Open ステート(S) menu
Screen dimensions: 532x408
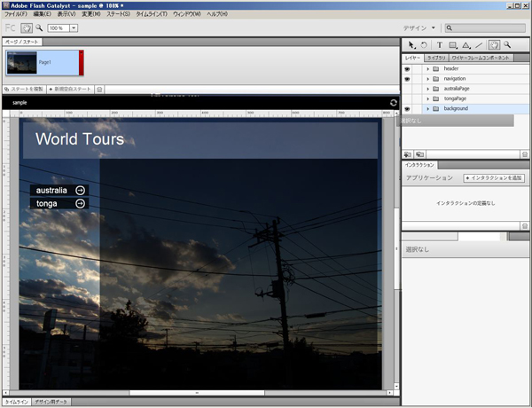(x=118, y=14)
